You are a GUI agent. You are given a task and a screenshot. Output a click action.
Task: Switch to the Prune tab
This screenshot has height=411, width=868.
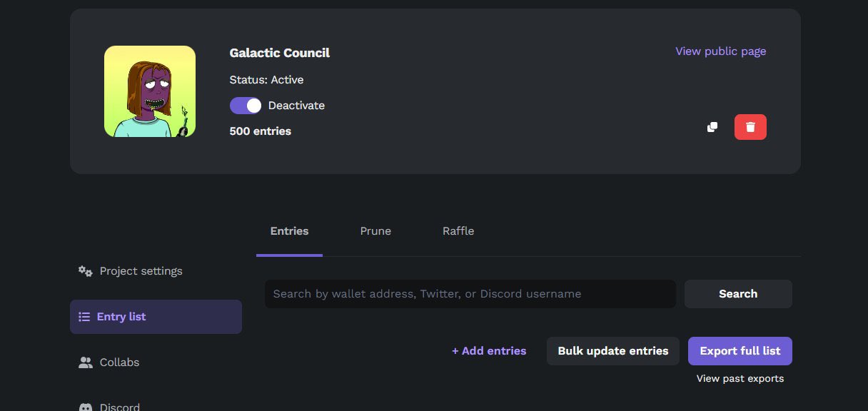pos(375,231)
